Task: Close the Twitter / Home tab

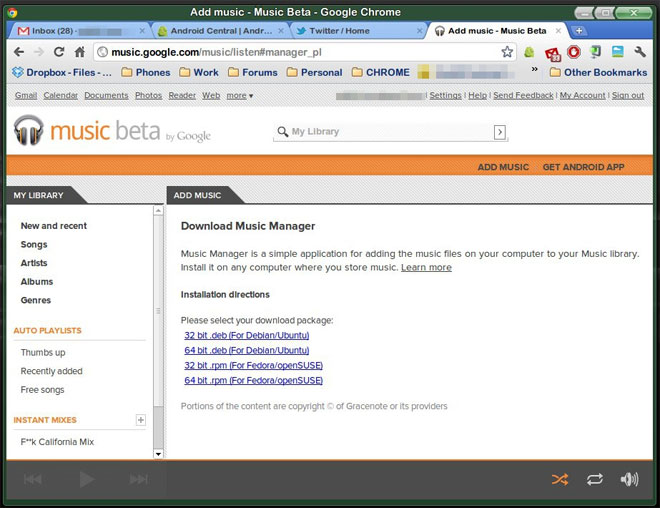Action: 419,31
